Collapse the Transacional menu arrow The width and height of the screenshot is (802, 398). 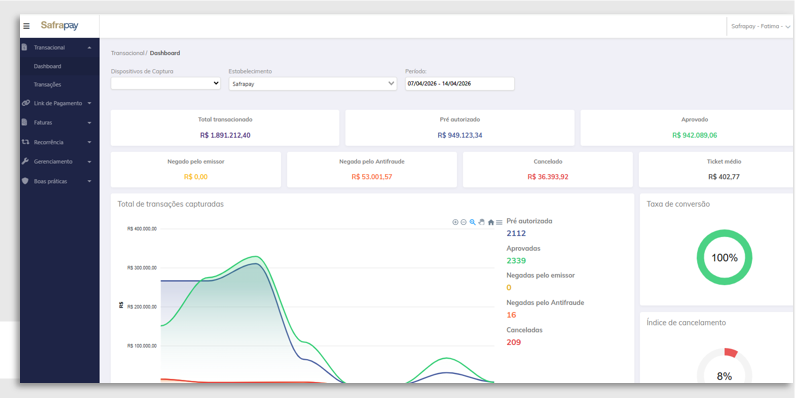click(x=90, y=48)
